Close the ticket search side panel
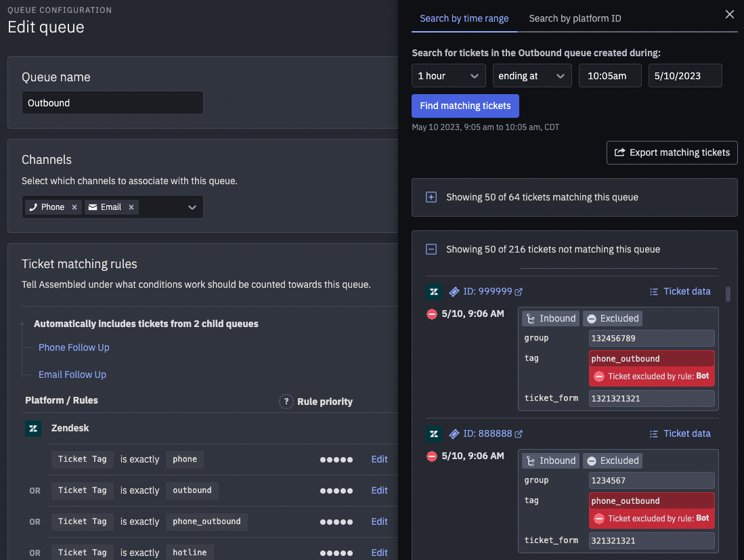Screen dimensions: 744x560 point(729,14)
